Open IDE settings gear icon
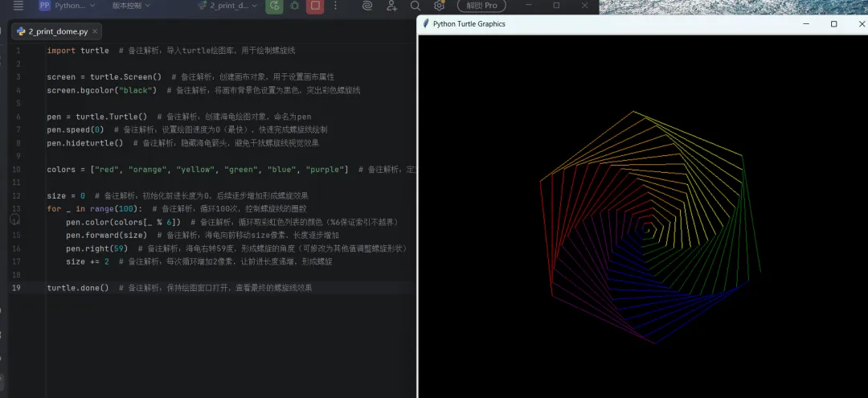Image resolution: width=868 pixels, height=398 pixels. [x=440, y=6]
